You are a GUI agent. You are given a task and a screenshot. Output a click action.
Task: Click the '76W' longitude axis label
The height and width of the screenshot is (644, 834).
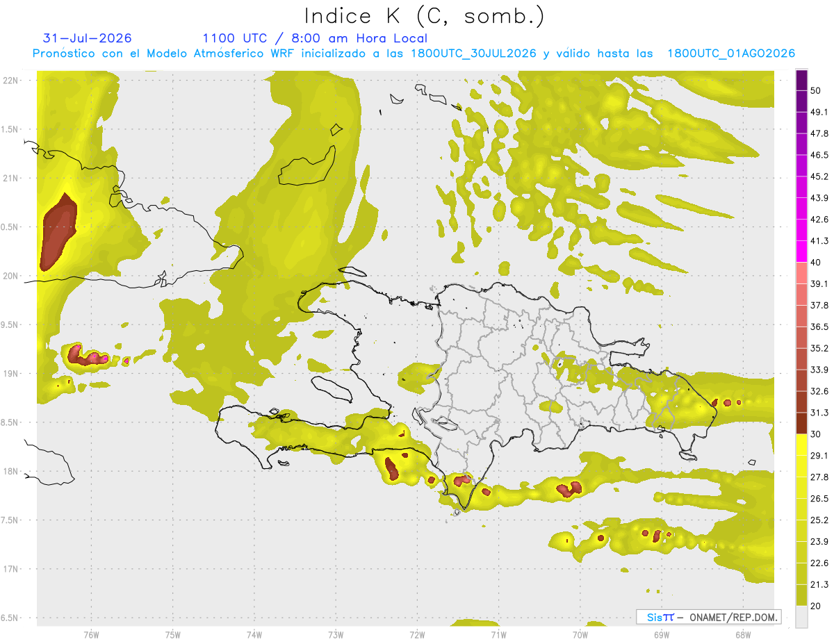(91, 634)
